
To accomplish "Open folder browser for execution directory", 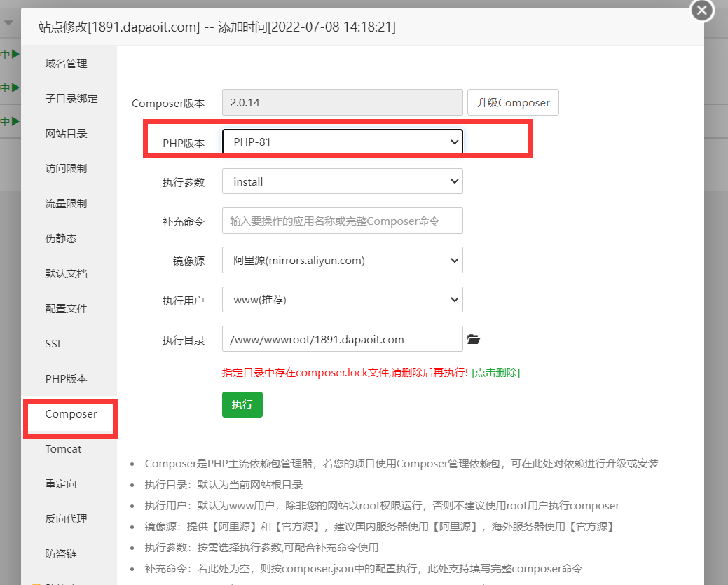I will pos(473,339).
